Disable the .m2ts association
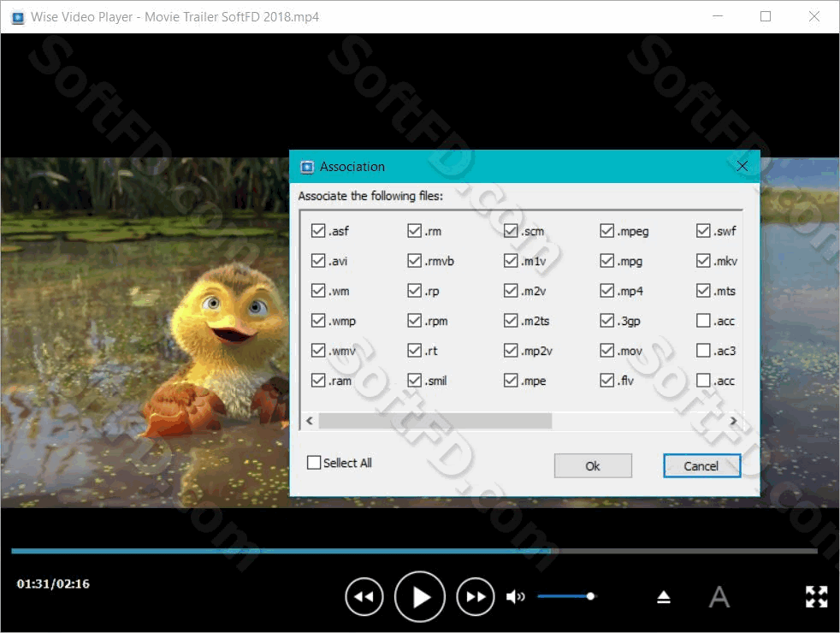Viewport: 840px width, 633px height. [511, 321]
